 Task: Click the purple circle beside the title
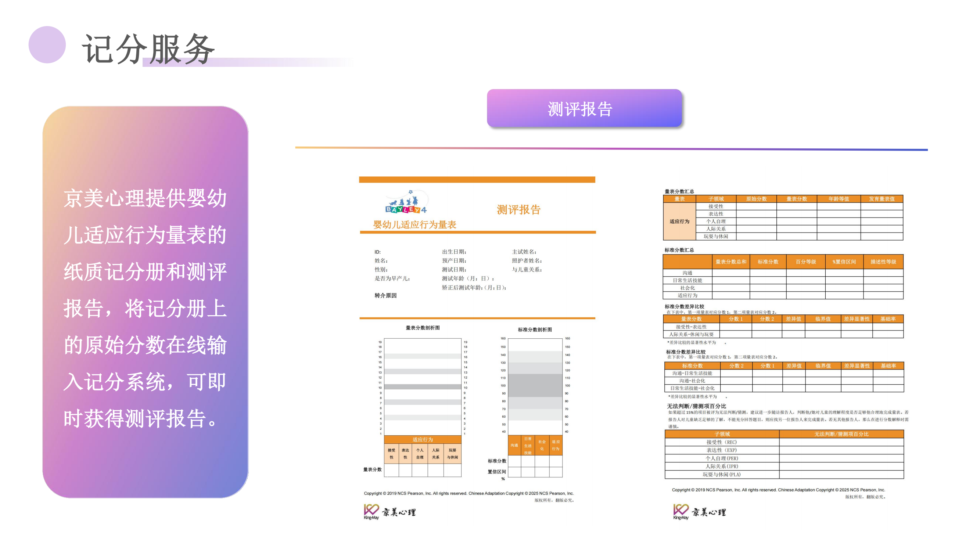coord(47,44)
